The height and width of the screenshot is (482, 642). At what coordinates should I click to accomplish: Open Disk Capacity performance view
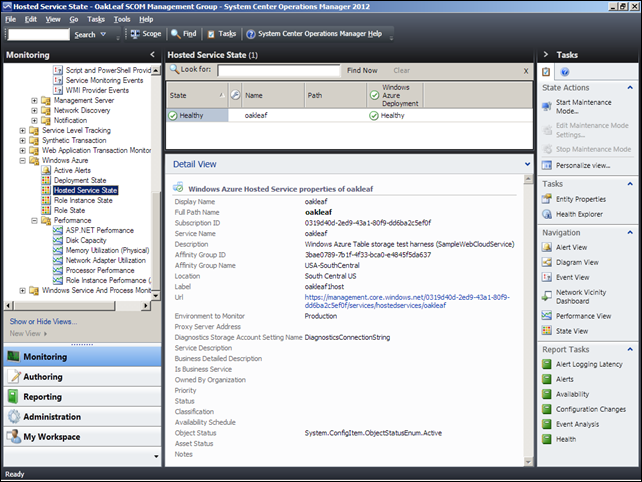click(86, 240)
